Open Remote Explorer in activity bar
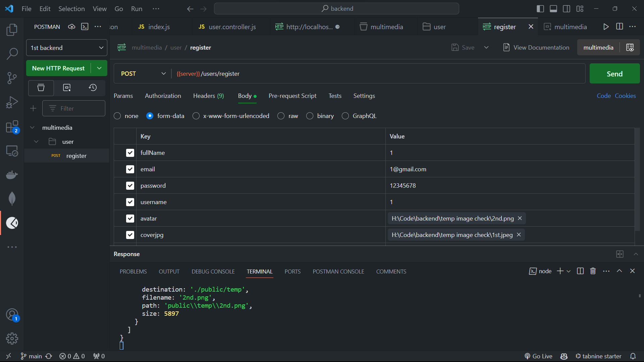 coord(12,151)
